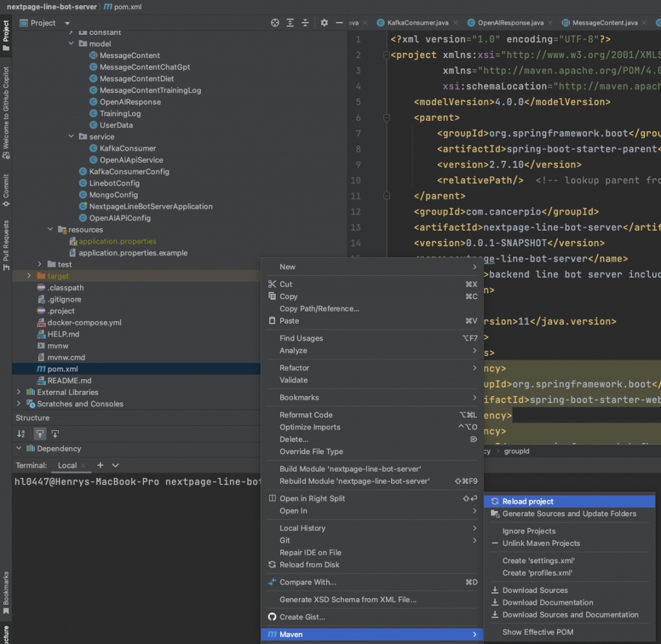The width and height of the screenshot is (661, 644).
Task: Select docker-compose.yml file
Action: point(84,322)
